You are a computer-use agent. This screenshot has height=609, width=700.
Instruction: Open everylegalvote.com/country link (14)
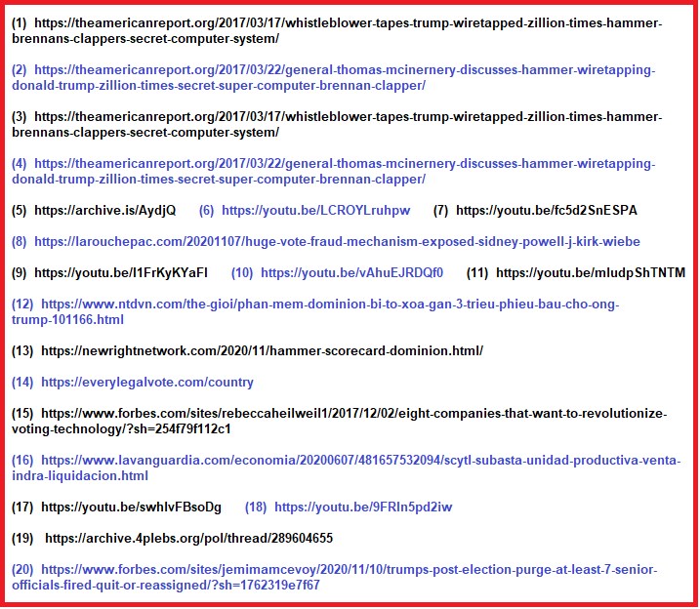point(147,382)
